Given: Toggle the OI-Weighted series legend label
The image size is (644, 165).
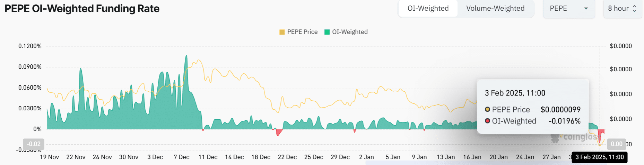Looking at the screenshot, I should [350, 32].
